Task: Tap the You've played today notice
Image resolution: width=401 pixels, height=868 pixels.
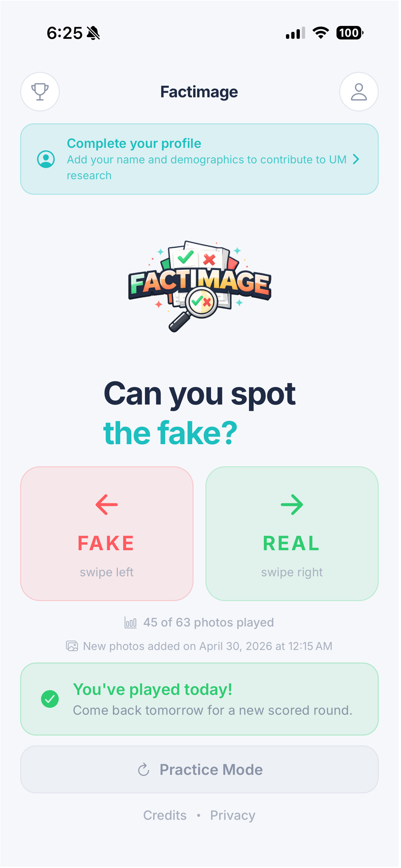Action: pyautogui.click(x=200, y=699)
